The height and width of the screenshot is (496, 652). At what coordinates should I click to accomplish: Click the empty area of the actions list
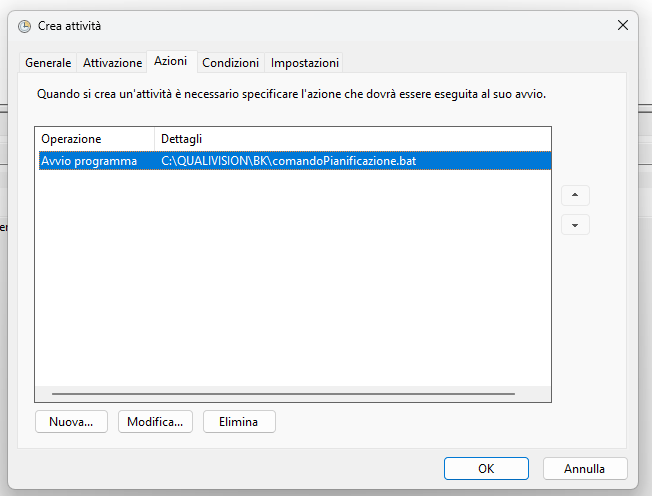point(292,280)
